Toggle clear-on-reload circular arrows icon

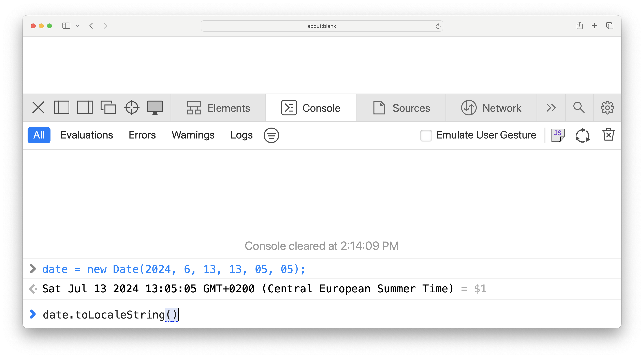click(x=583, y=135)
